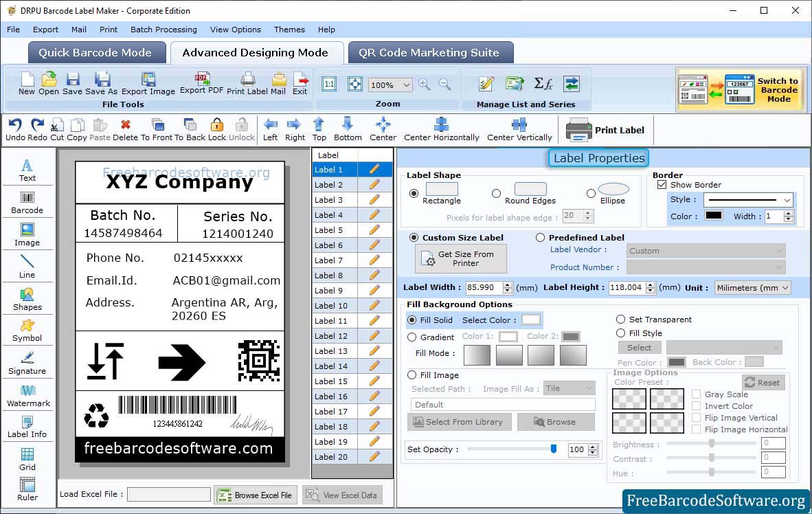This screenshot has height=514, width=812.
Task: Open the Themes menu
Action: point(289,30)
